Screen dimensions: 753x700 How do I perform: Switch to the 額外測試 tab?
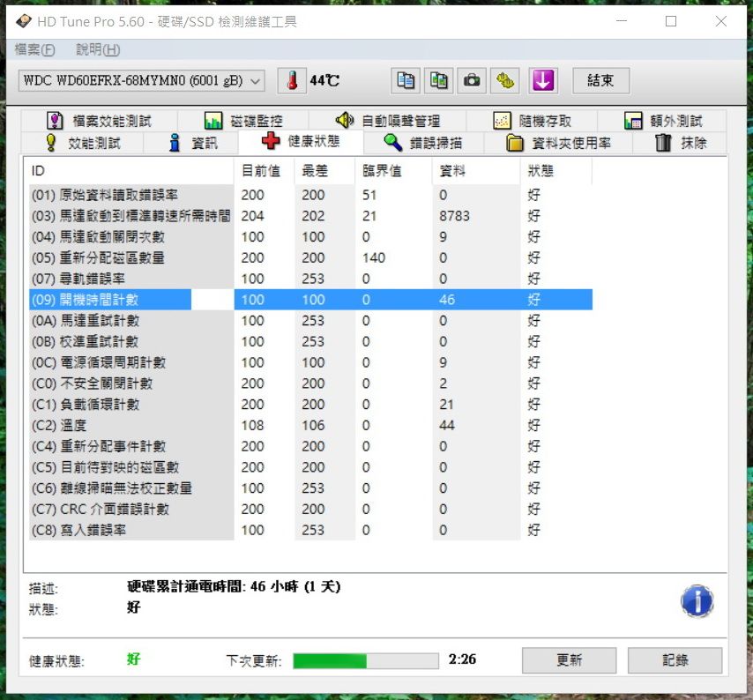(662, 121)
